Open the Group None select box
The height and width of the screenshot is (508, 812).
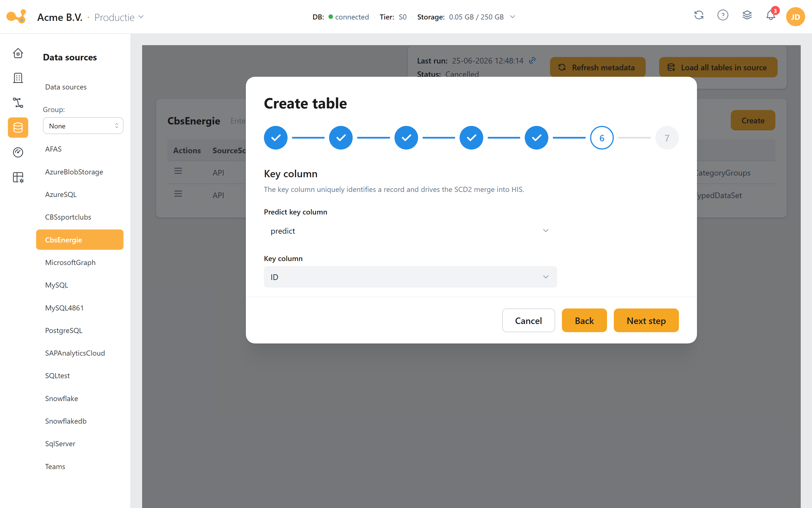click(83, 126)
